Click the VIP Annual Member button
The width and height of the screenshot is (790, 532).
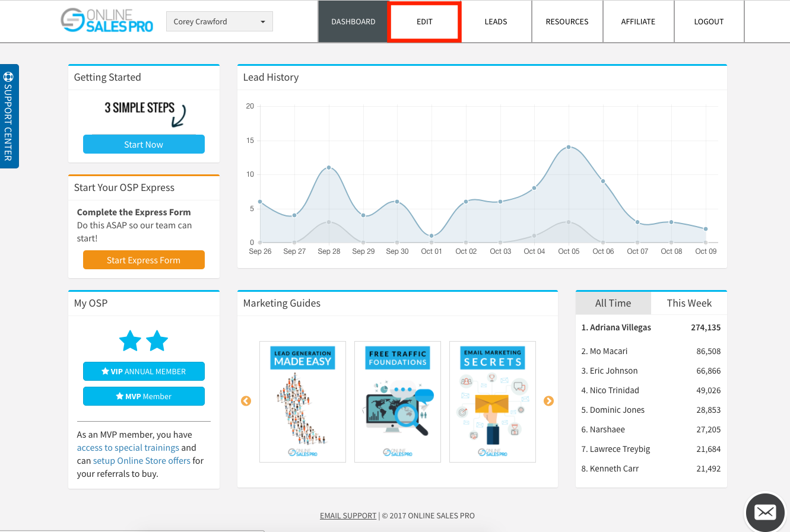[144, 371]
